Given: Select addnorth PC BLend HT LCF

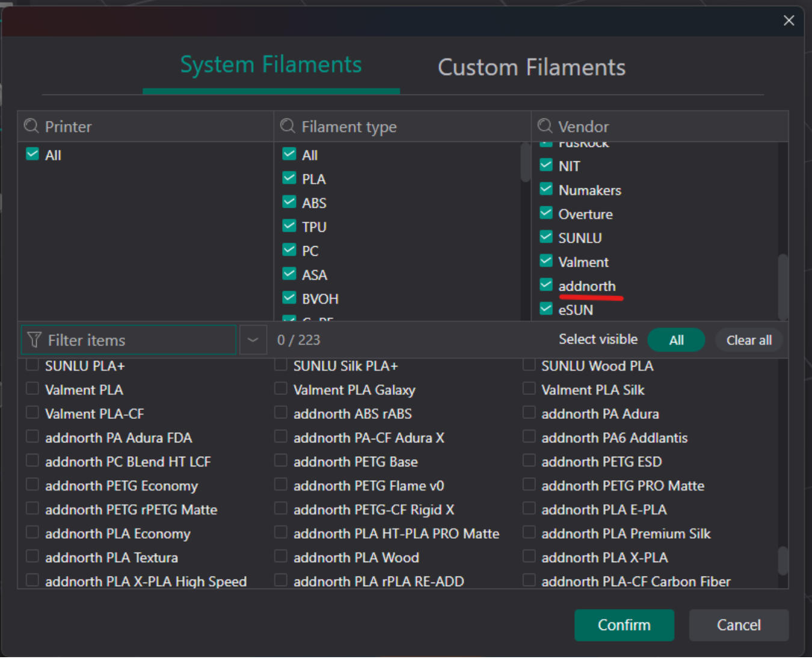Looking at the screenshot, I should 32,461.
